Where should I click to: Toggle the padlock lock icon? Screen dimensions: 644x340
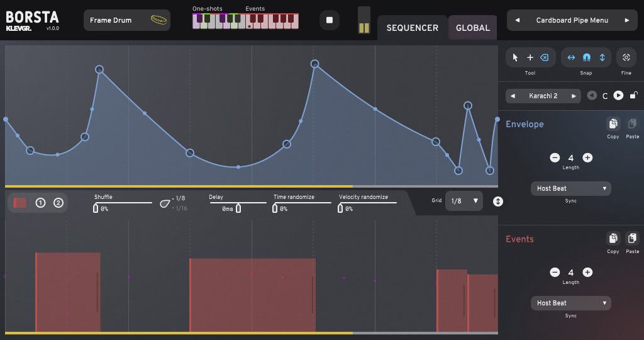click(634, 95)
